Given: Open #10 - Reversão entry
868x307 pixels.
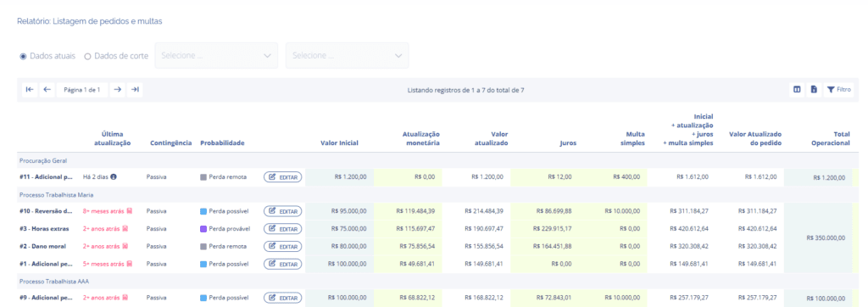Looking at the screenshot, I should [x=46, y=211].
